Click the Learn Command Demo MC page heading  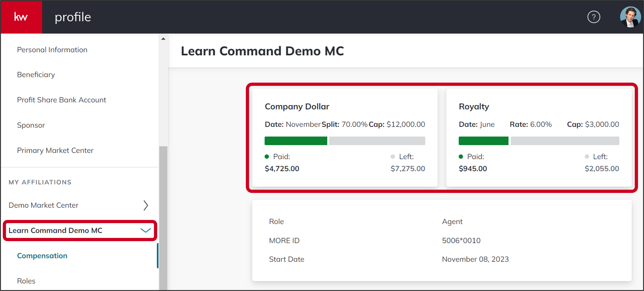point(262,51)
